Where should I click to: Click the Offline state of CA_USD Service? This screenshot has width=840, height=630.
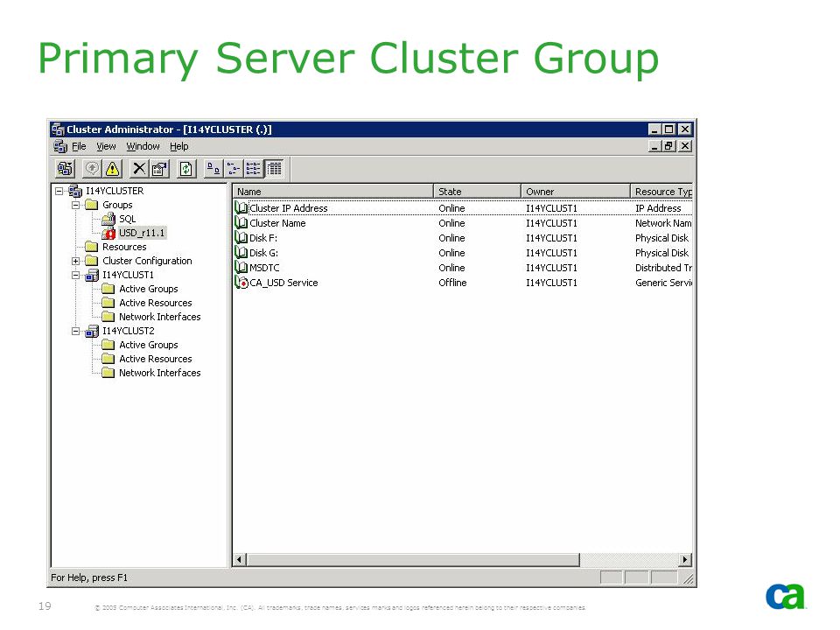(x=452, y=283)
